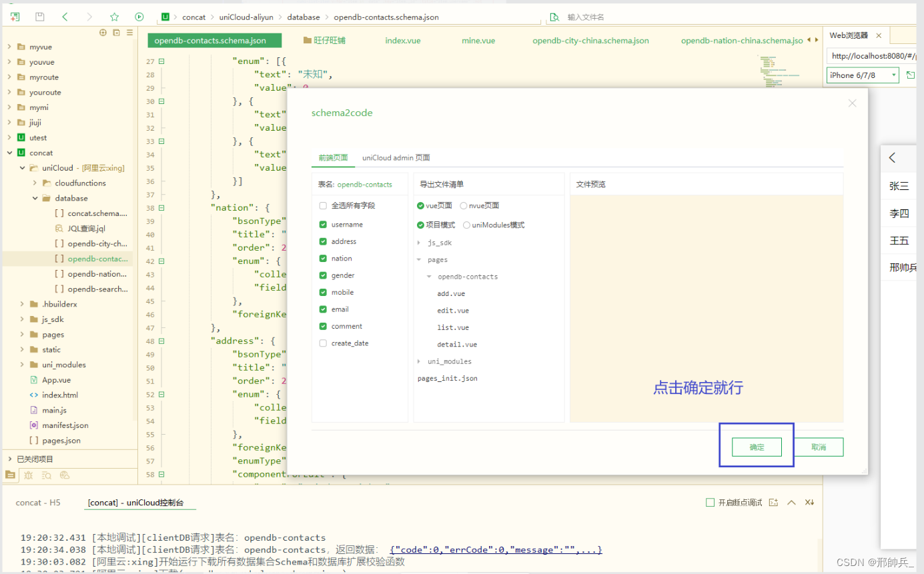The width and height of the screenshot is (924, 574).
Task: Click the new file icon in toolbar
Action: (x=15, y=17)
